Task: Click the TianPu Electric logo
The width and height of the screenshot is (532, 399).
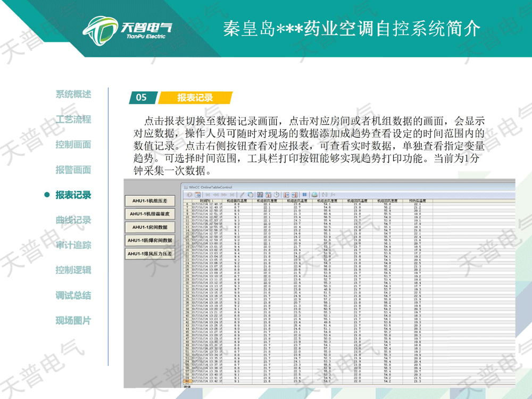Action: point(128,30)
